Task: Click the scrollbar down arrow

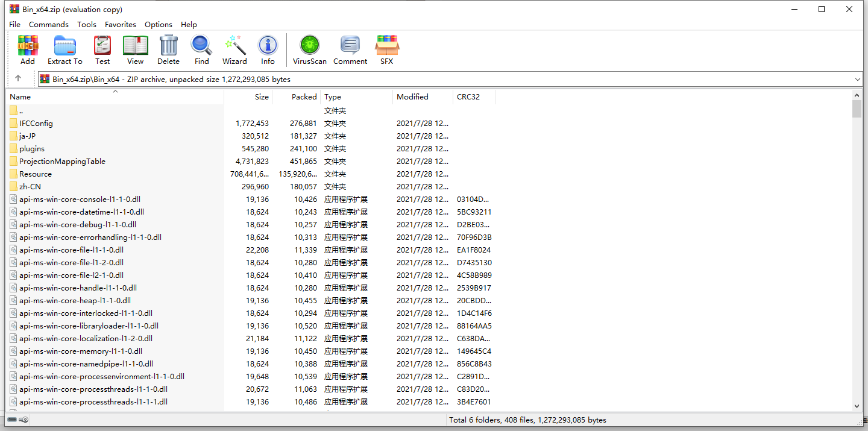Action: click(857, 406)
